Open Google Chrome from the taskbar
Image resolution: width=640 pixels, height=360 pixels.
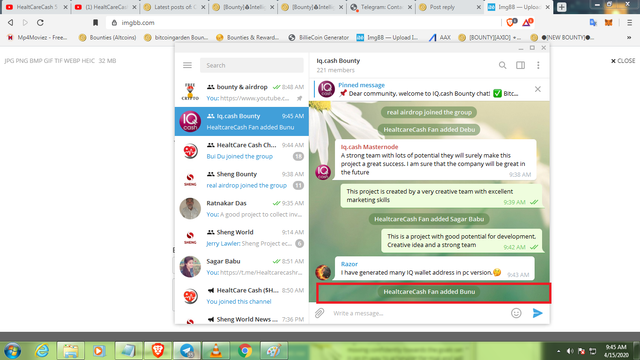coord(245,351)
